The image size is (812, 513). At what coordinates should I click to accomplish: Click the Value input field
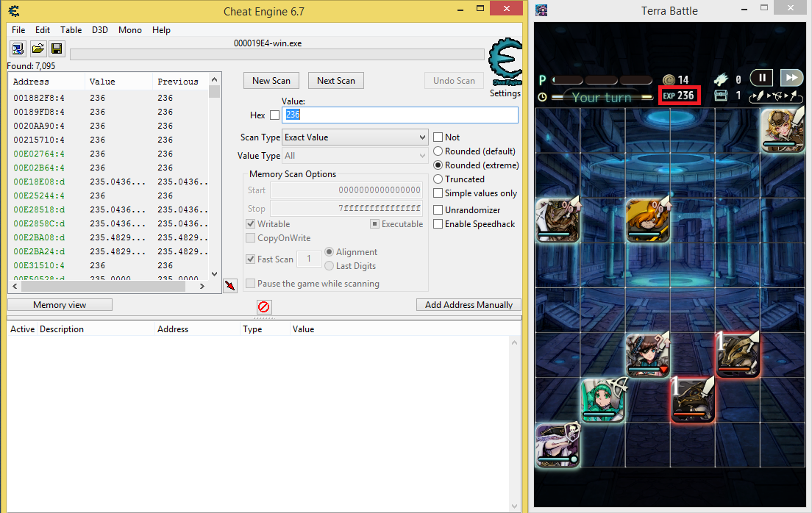(400, 115)
